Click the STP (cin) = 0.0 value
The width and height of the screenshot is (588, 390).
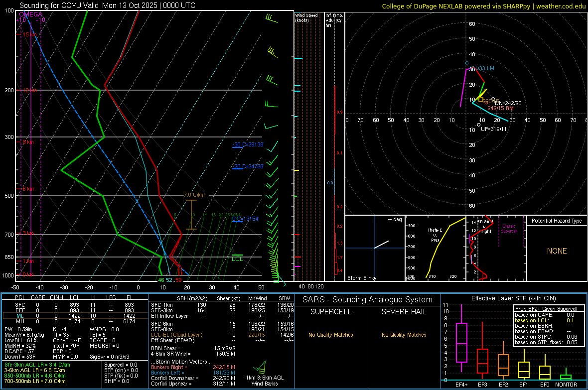click(x=121, y=370)
